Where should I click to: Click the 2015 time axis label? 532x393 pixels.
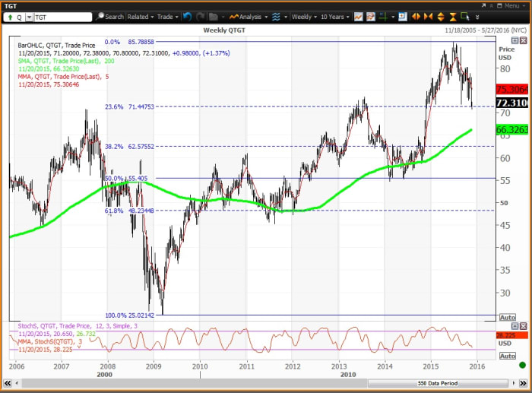point(431,366)
